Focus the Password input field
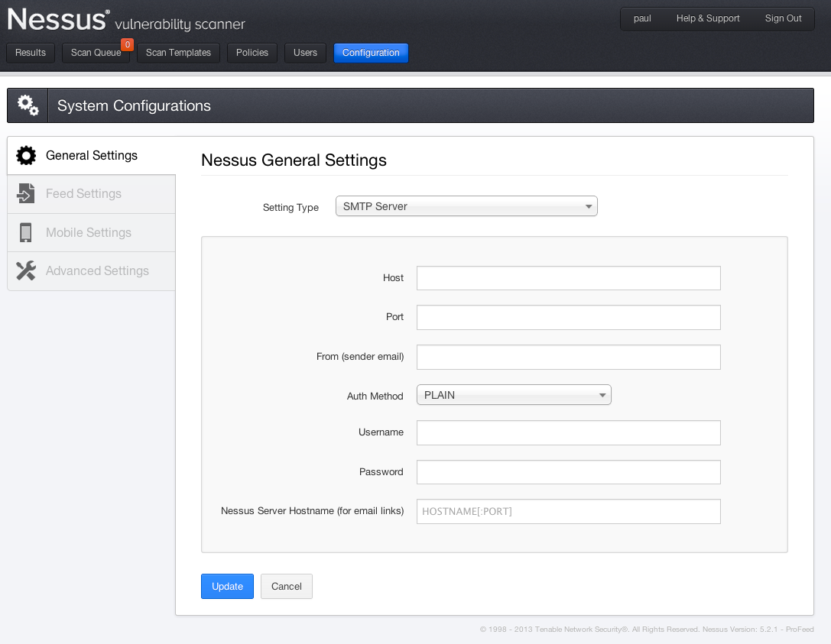The height and width of the screenshot is (644, 831). pyautogui.click(x=568, y=472)
